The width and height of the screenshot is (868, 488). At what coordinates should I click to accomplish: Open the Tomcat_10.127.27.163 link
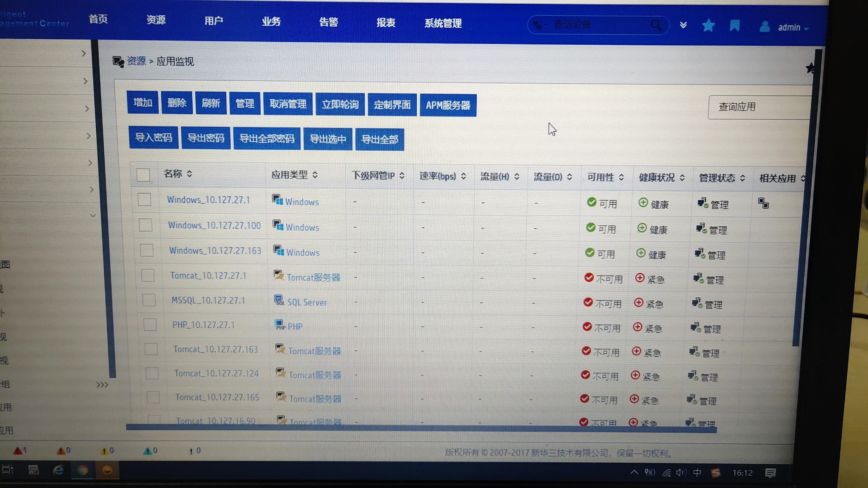point(216,349)
